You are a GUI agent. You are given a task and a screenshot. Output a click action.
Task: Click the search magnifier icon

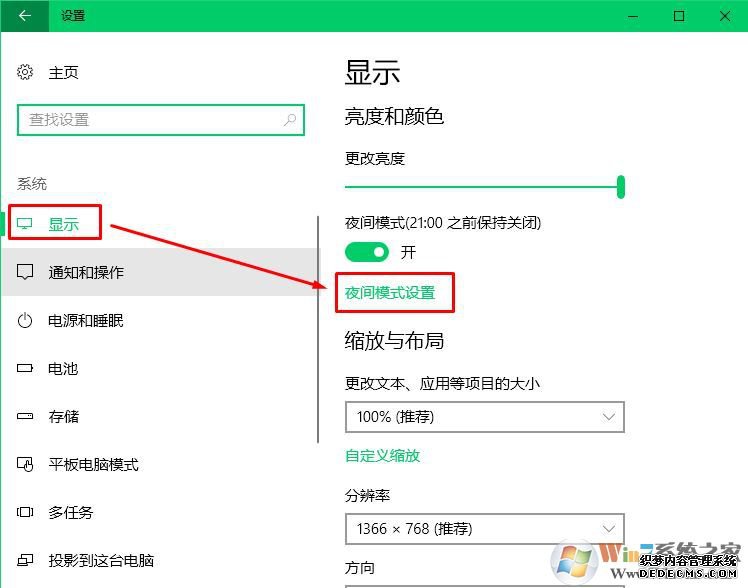(x=290, y=120)
